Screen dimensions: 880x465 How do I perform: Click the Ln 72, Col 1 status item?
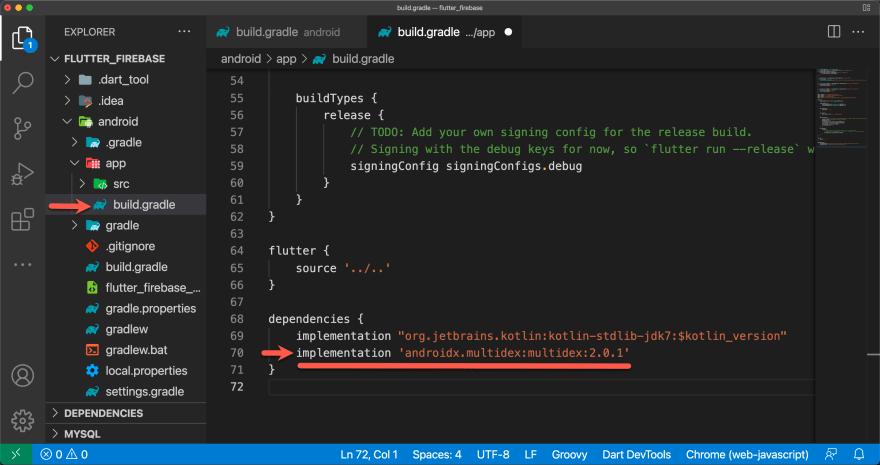tap(369, 454)
